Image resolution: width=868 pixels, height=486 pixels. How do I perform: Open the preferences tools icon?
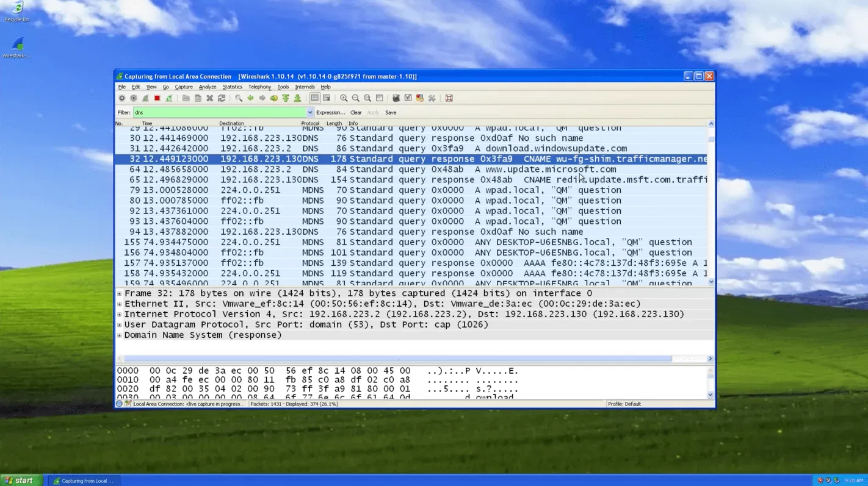point(432,98)
